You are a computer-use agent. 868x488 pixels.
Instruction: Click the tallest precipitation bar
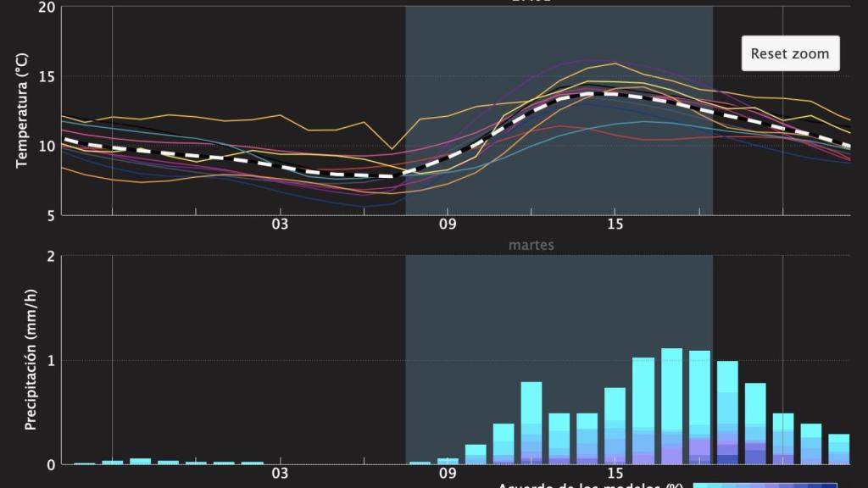[671, 406]
